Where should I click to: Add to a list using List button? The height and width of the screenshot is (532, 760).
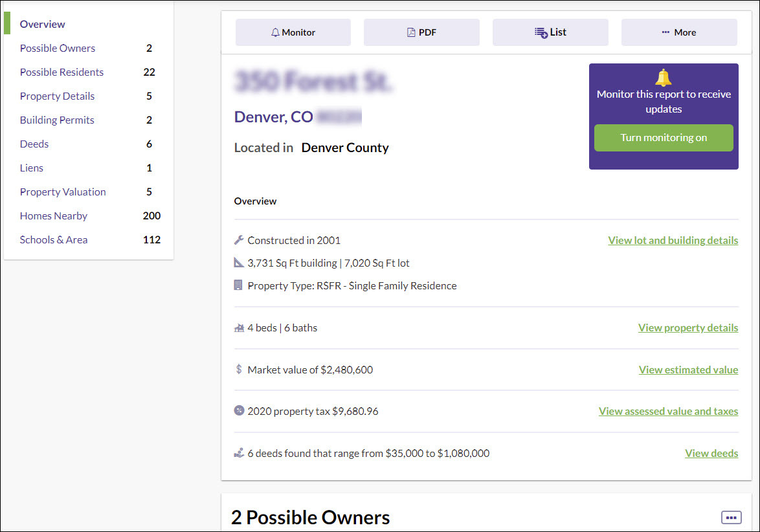[x=550, y=32]
